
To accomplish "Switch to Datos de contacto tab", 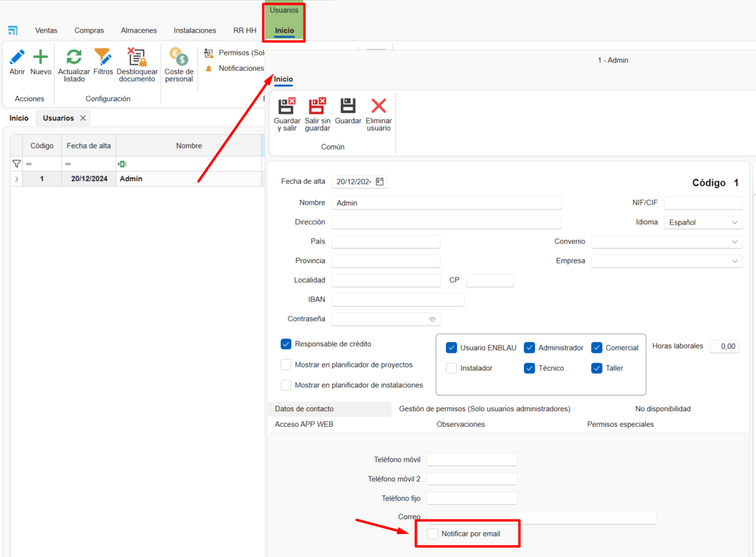I will click(330, 409).
